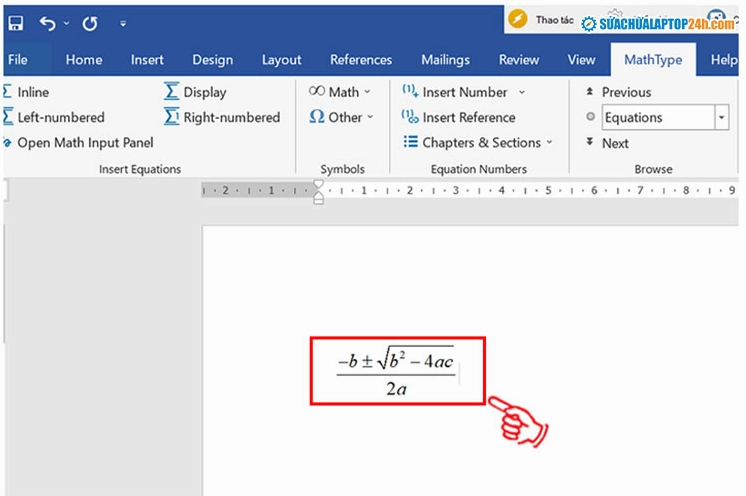Open the Design ribbon tab
Image resolution: width=746 pixels, height=496 pixels.
tap(213, 60)
